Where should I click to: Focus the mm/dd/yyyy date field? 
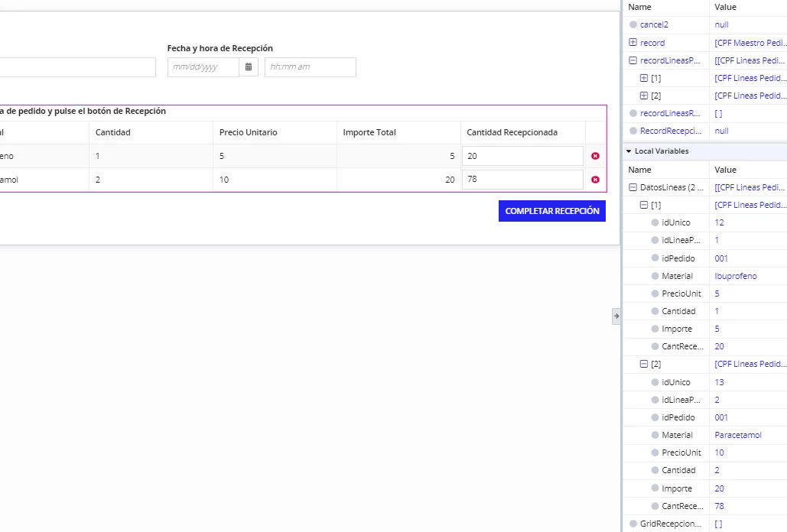click(203, 66)
